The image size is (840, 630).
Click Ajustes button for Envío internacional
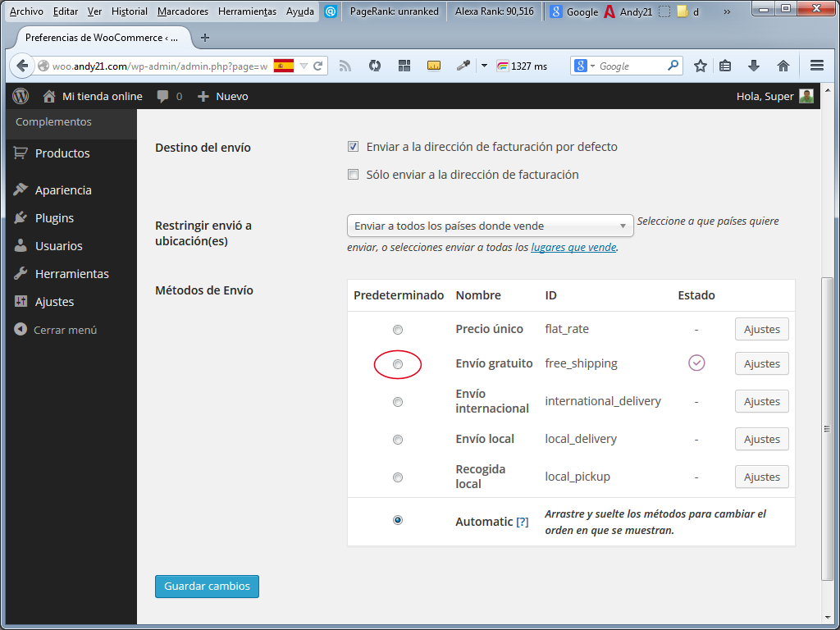pyautogui.click(x=762, y=401)
